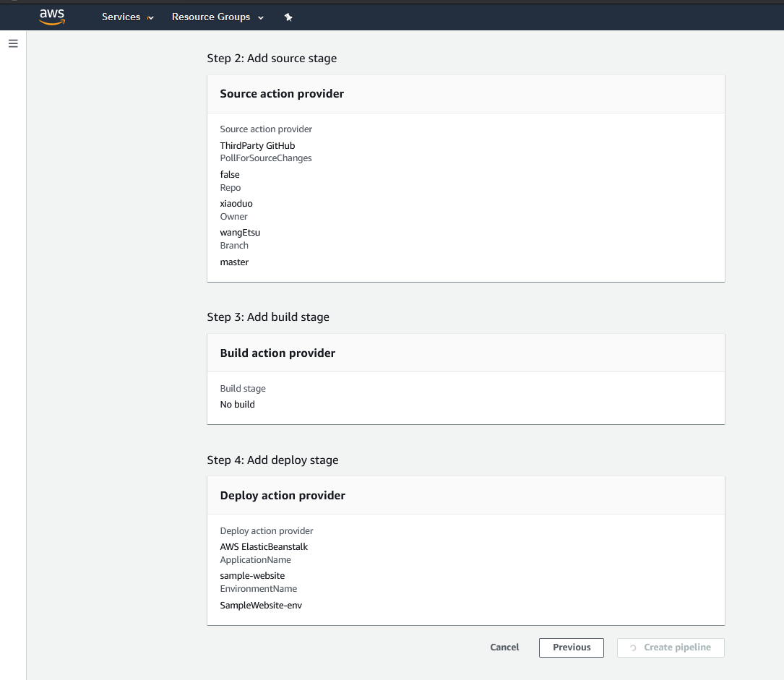This screenshot has width=784, height=680.
Task: Go back with the Previous button
Action: click(572, 647)
